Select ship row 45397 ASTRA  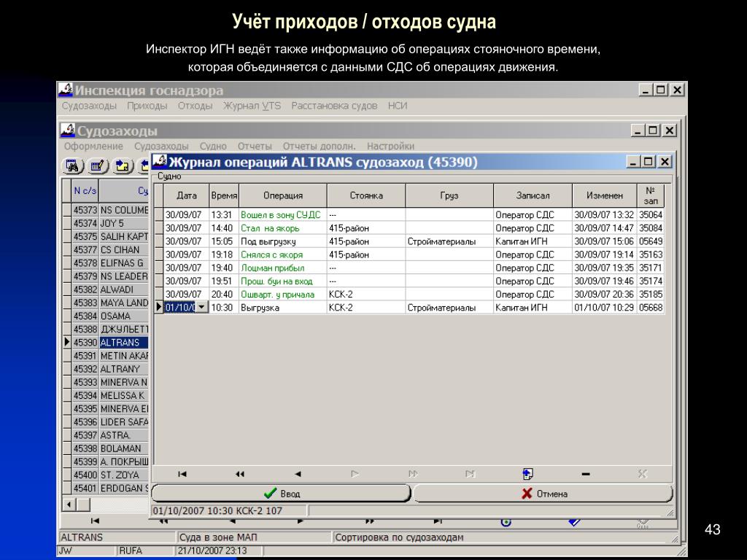click(110, 435)
